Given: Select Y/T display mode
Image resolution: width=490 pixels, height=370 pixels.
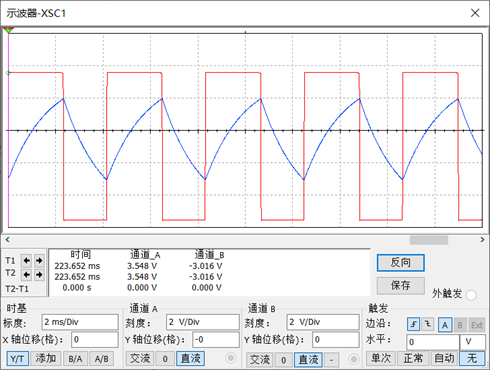Looking at the screenshot, I should point(17,359).
